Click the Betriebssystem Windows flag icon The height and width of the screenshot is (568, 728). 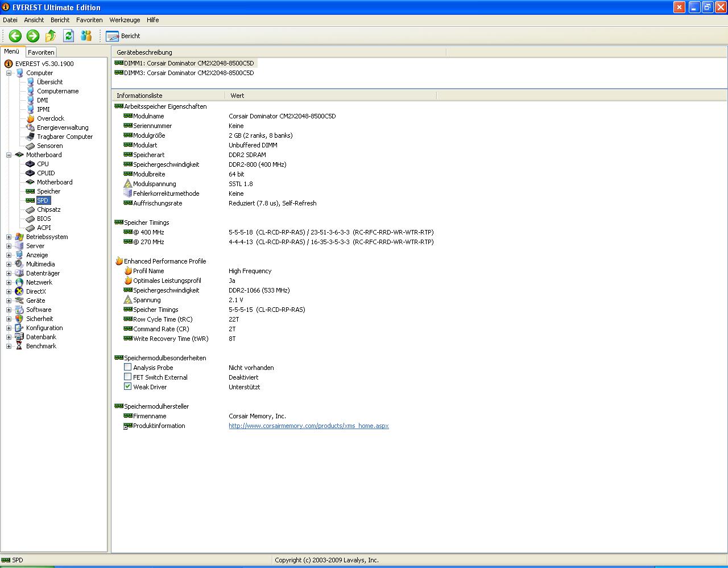(20, 237)
